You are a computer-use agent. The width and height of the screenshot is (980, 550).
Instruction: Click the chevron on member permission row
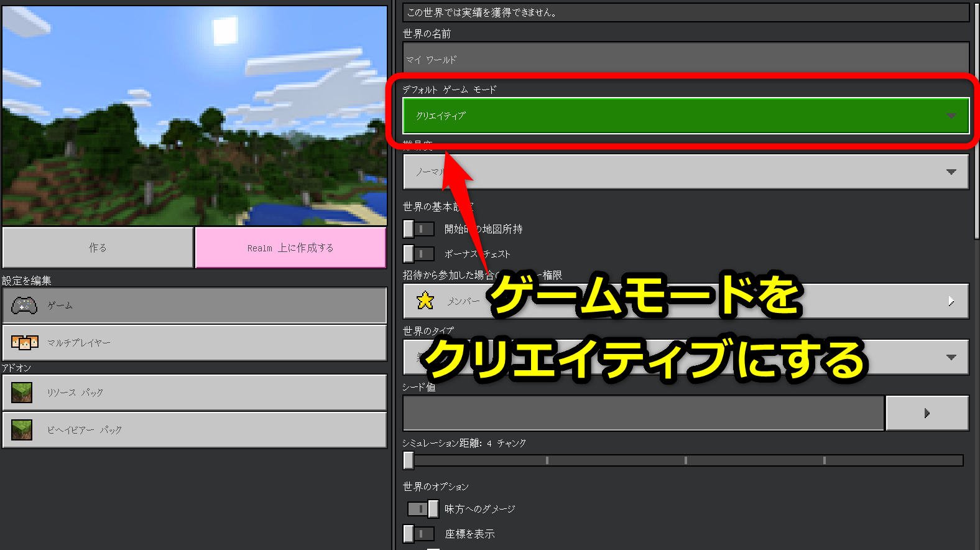pyautogui.click(x=951, y=302)
